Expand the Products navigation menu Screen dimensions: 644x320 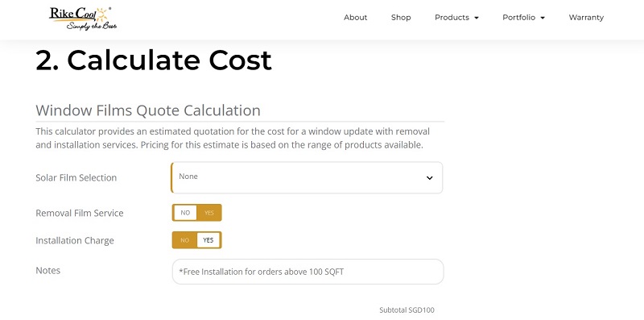coord(456,17)
